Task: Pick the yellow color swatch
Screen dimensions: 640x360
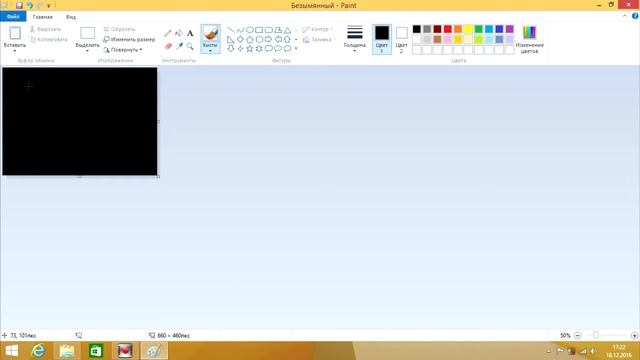Action: [468, 29]
